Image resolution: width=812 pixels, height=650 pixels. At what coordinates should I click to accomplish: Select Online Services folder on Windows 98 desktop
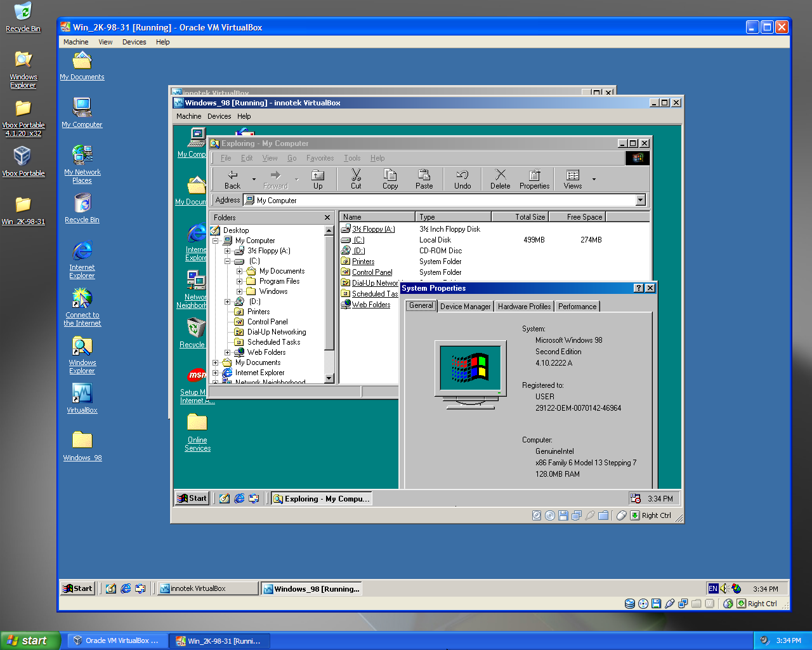click(x=197, y=432)
